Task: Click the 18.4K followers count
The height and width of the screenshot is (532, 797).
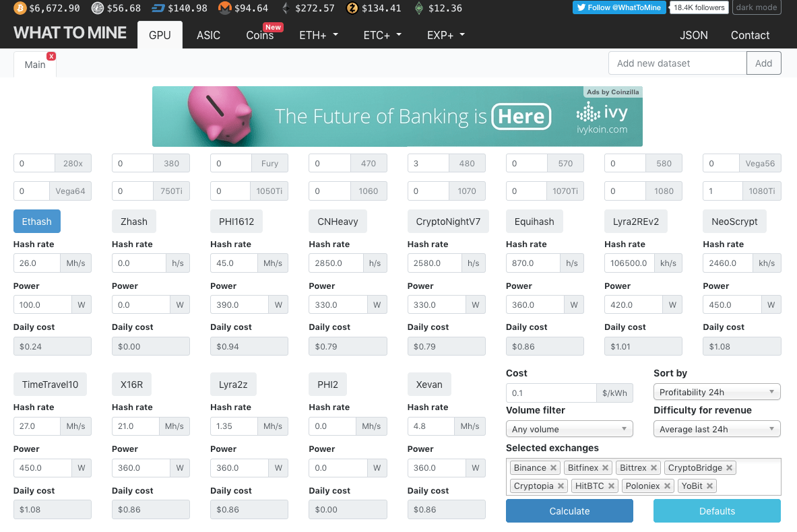Action: [699, 7]
